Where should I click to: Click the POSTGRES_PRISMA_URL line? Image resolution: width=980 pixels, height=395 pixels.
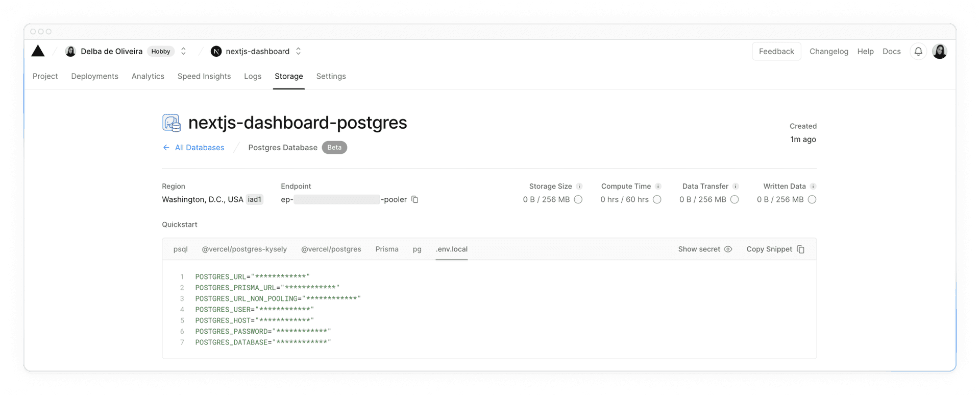coord(267,288)
